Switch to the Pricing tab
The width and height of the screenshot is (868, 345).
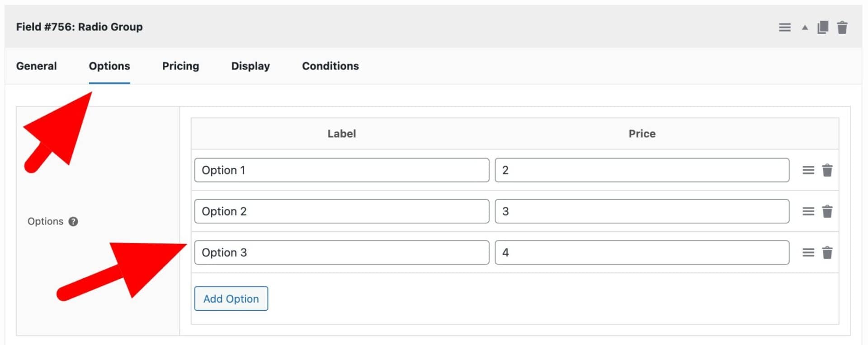[x=180, y=66]
